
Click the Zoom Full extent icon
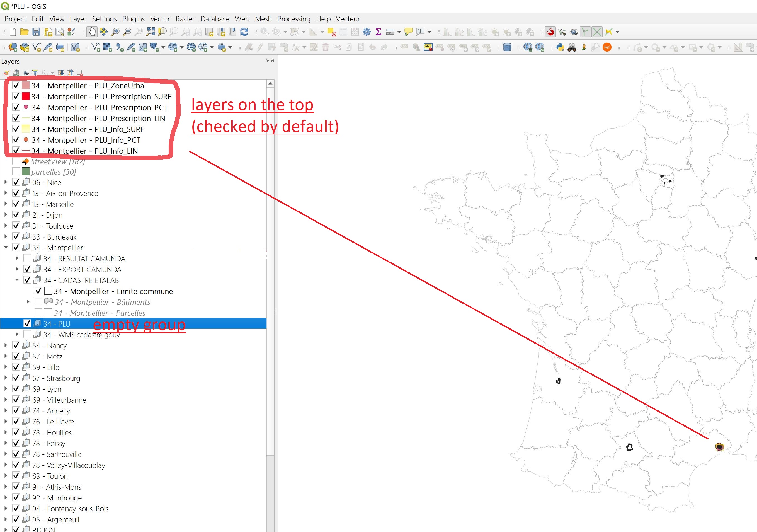coord(151,32)
